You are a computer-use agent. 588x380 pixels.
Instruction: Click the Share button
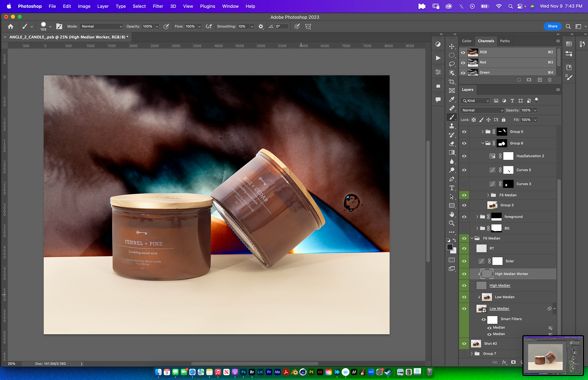(x=552, y=26)
